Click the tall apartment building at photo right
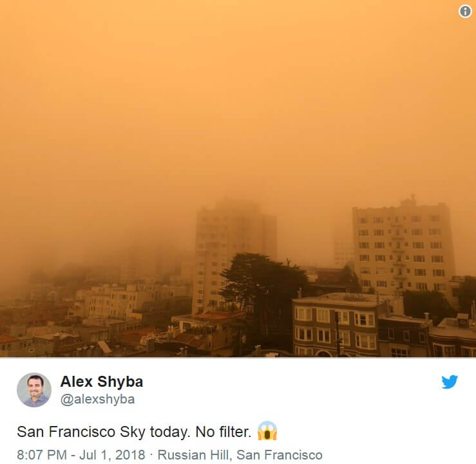 tap(403, 248)
